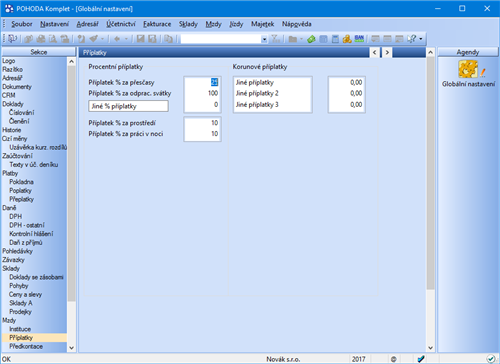
Task: Select Instituce in the section tree
Action: click(20, 329)
